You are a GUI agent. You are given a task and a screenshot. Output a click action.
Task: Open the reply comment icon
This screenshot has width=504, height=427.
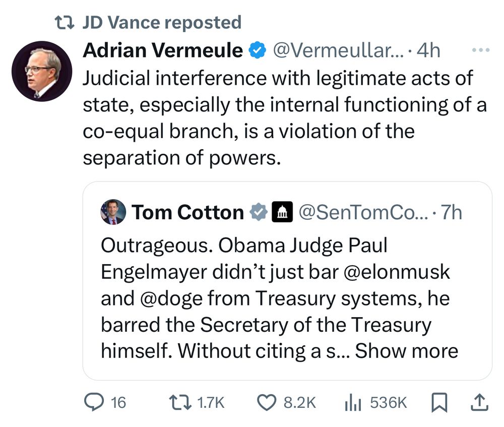pos(94,402)
